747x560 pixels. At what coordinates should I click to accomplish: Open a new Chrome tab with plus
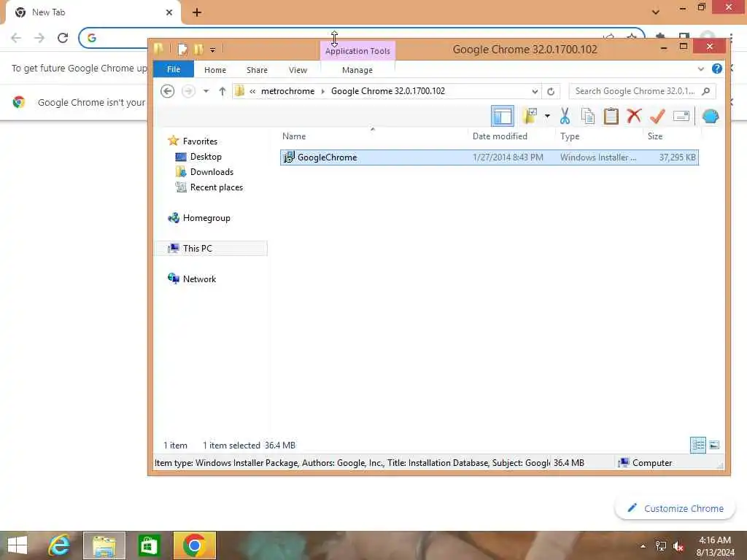pyautogui.click(x=197, y=12)
